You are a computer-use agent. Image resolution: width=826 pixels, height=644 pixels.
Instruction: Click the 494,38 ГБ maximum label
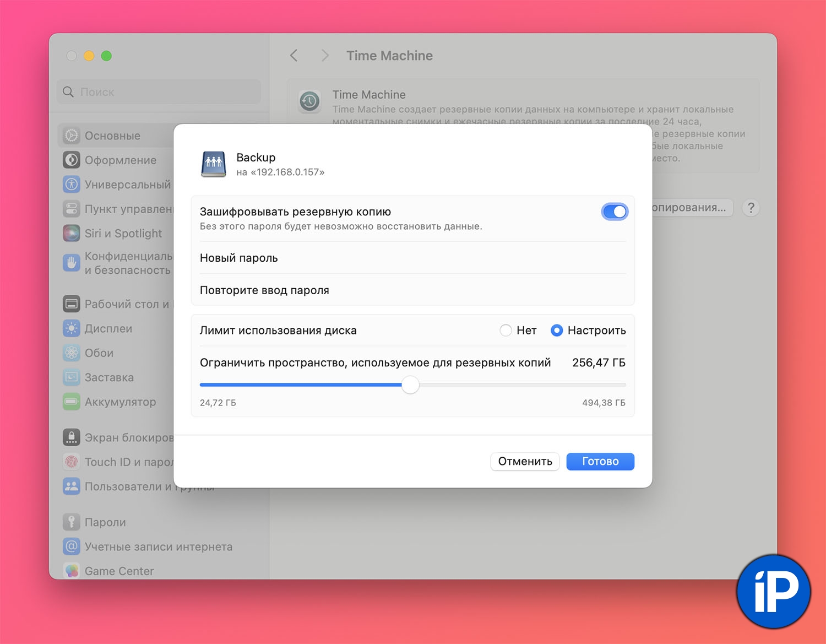click(604, 403)
